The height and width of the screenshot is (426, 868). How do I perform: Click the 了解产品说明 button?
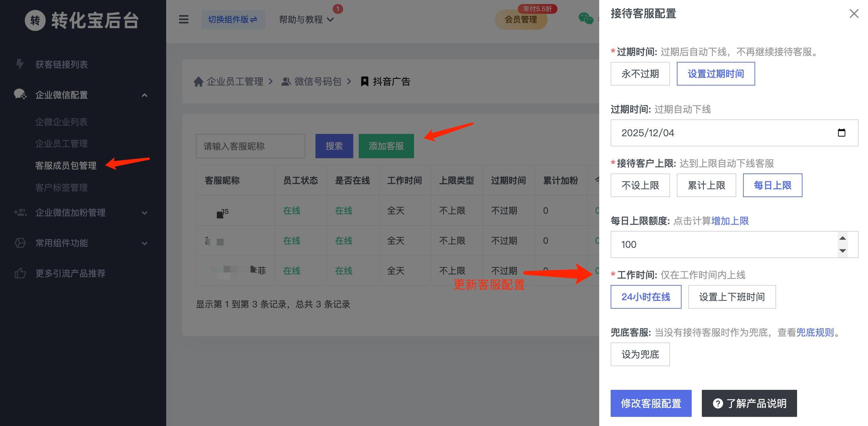point(749,403)
